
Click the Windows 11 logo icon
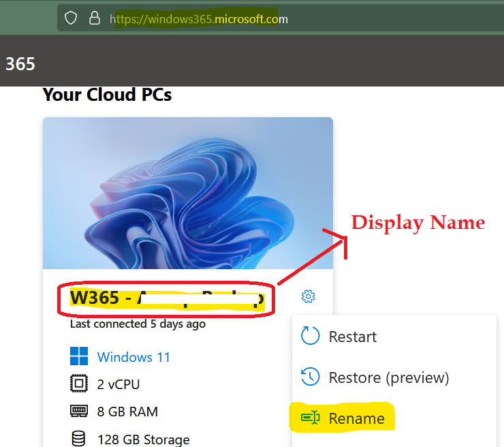click(x=79, y=356)
